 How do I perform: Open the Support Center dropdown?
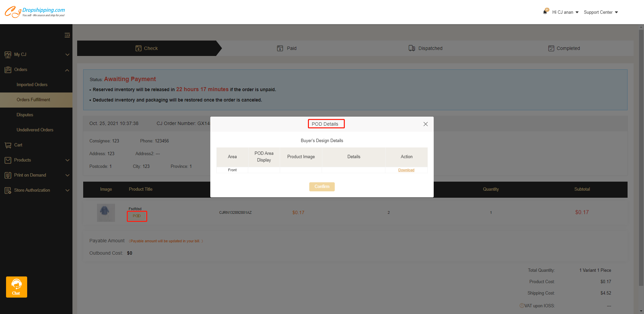(x=600, y=12)
